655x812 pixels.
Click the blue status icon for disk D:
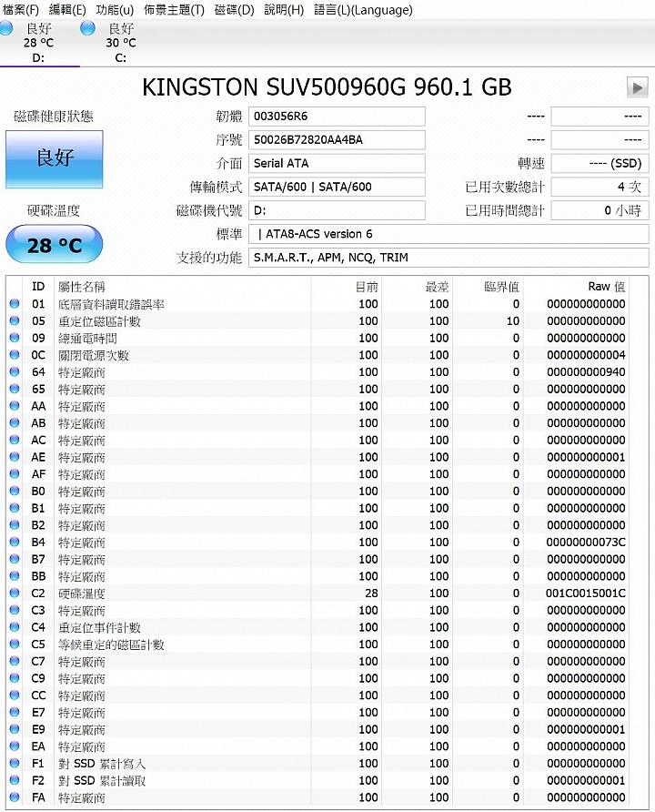(x=5, y=28)
